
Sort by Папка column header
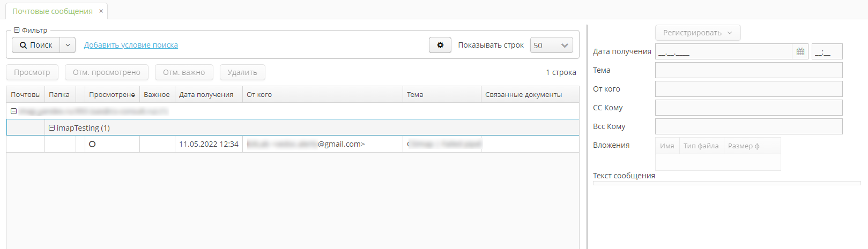(60, 94)
